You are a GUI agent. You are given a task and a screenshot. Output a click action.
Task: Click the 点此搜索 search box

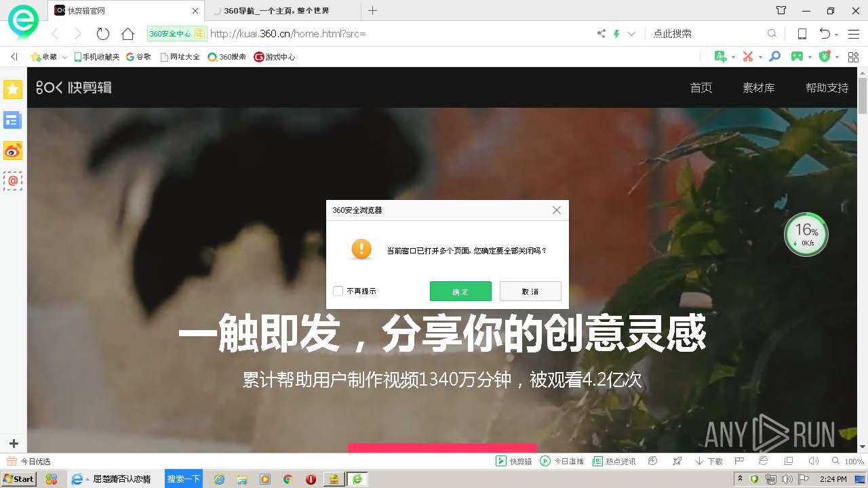coord(705,33)
